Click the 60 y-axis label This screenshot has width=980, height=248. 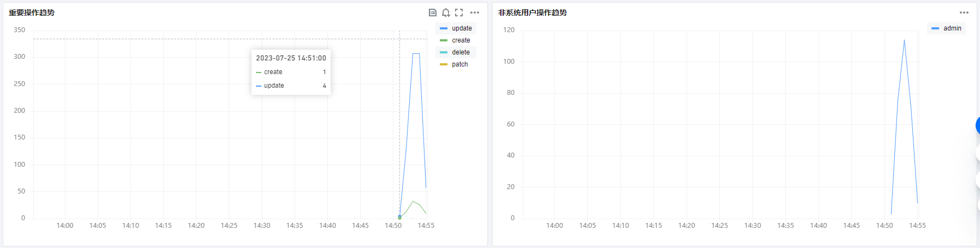511,124
